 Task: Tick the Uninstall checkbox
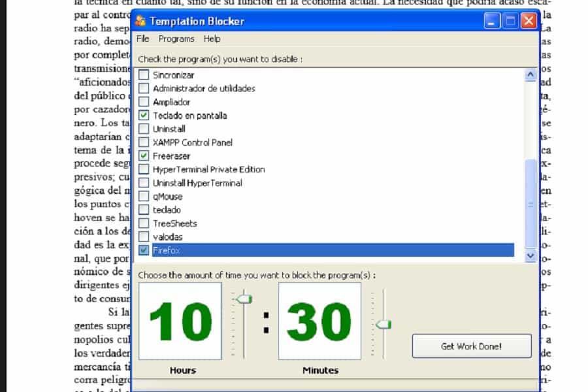[x=144, y=129]
